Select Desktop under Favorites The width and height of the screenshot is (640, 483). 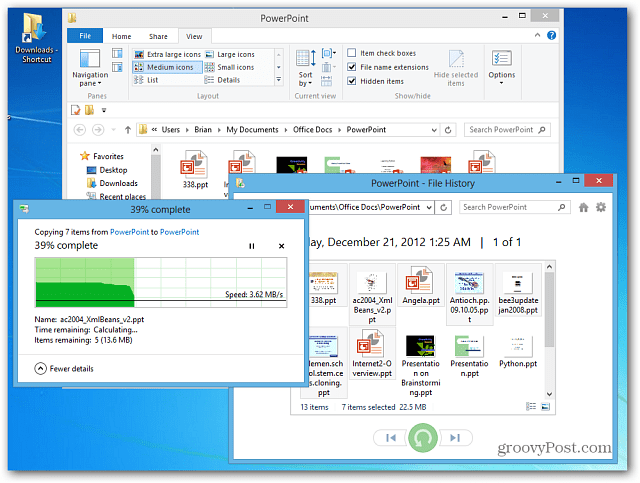pyautogui.click(x=107, y=170)
